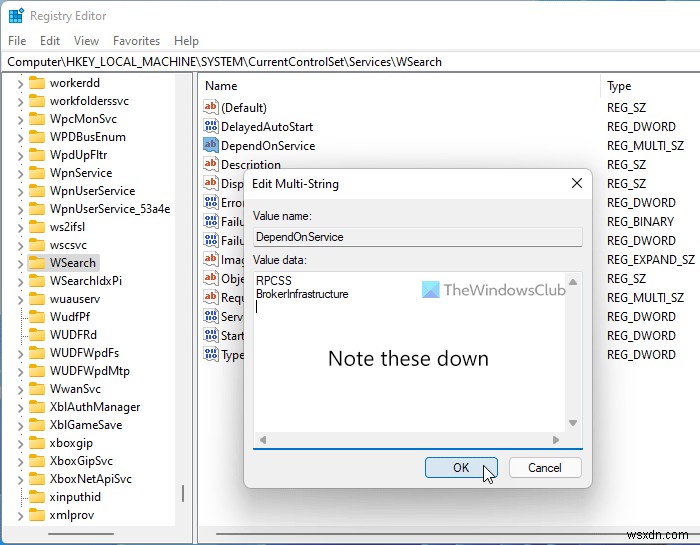Click the wscsvc folder icon
This screenshot has width=700, height=545.
point(37,245)
